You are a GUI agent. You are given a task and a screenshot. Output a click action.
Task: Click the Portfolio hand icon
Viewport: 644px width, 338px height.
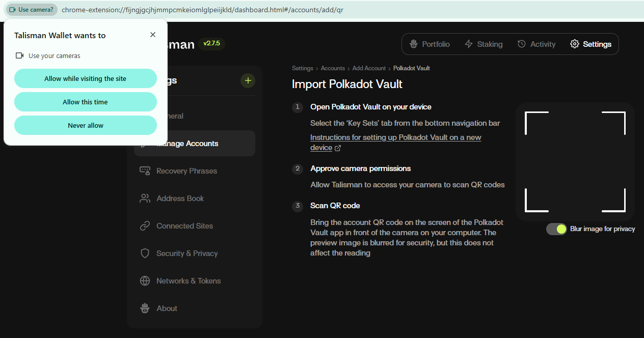pyautogui.click(x=414, y=44)
